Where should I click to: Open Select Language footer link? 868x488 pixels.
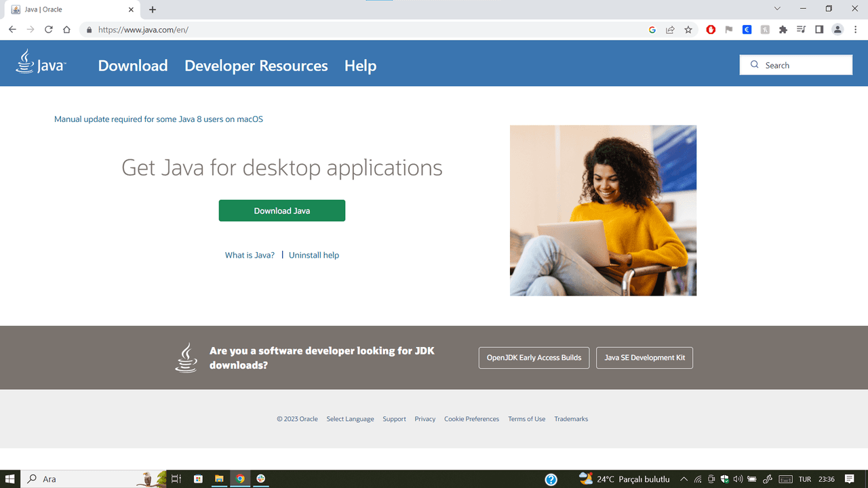[x=350, y=419]
